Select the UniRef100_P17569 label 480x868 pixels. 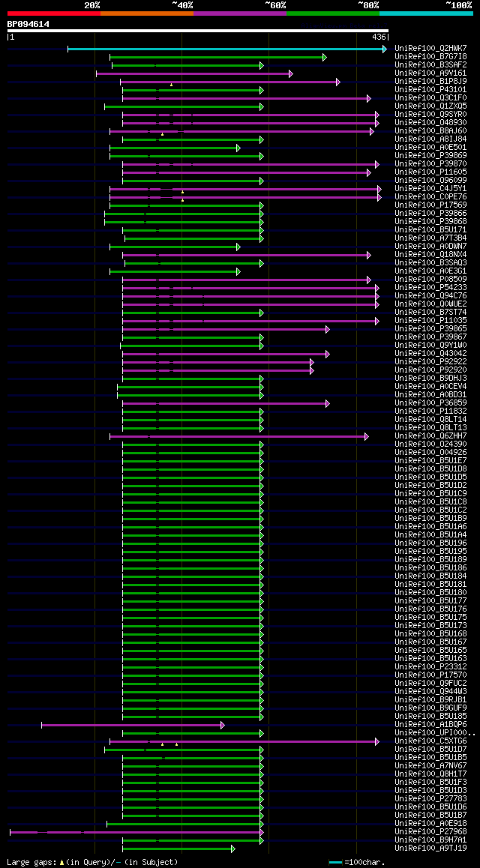pos(430,205)
